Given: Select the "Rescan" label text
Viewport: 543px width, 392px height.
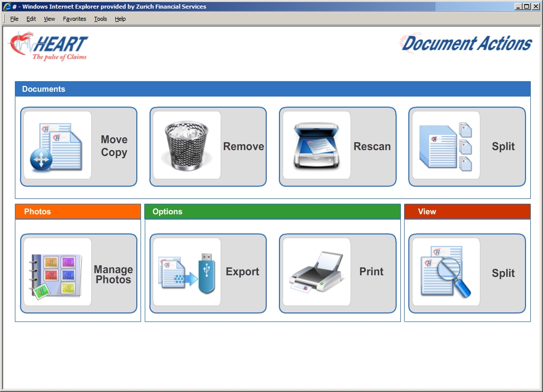Looking at the screenshot, I should (x=372, y=146).
